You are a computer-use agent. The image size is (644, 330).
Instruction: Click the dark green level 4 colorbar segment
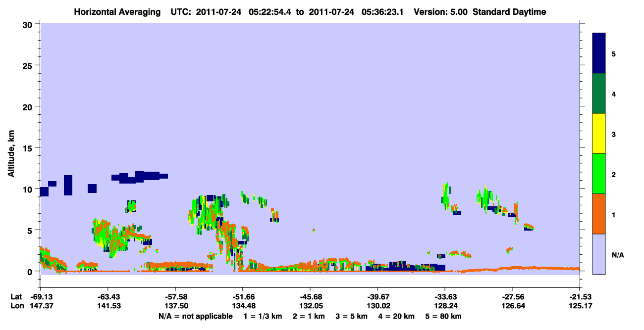pos(599,94)
